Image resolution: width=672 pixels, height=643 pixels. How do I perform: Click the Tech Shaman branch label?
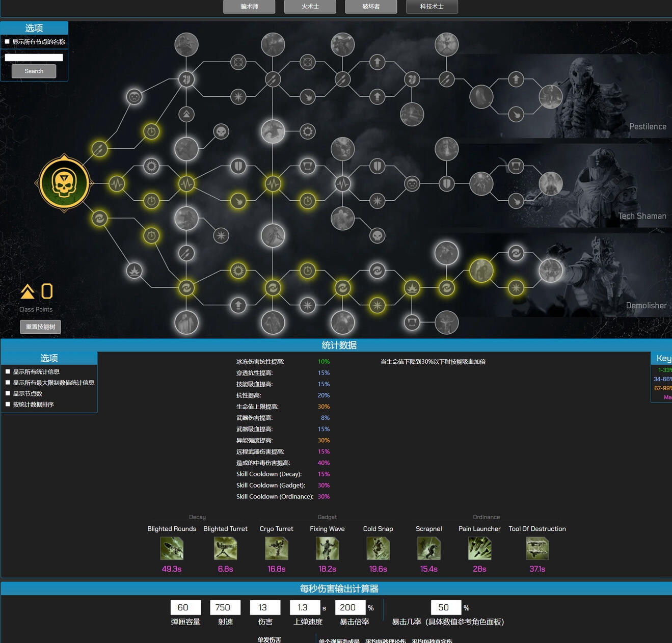[642, 216]
